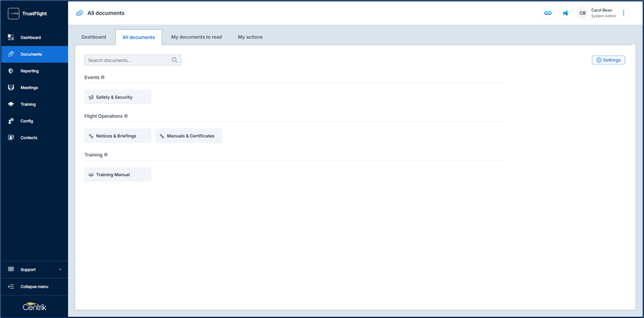Click the magnifier icon in the search box
644x318 pixels.
(x=174, y=60)
